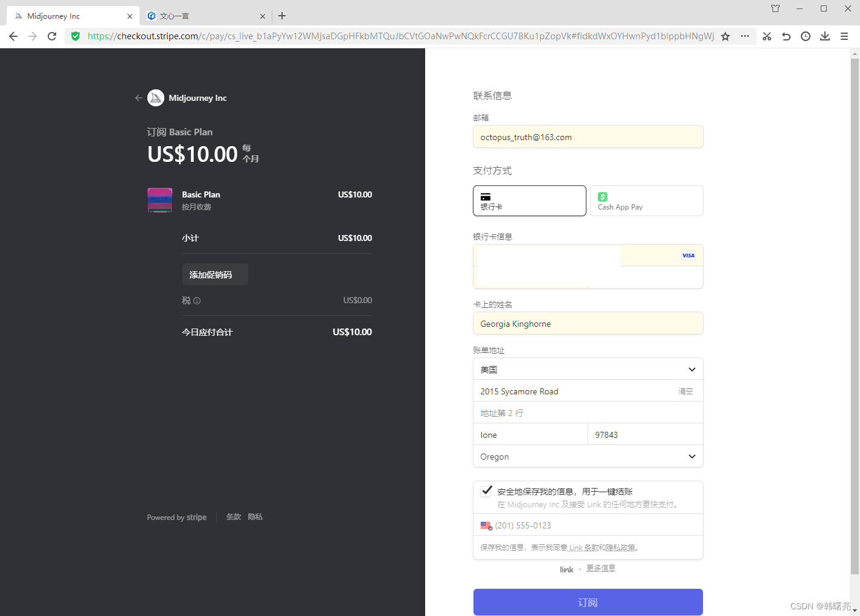Open the 隐私 privacy link
The width and height of the screenshot is (860, 616).
pyautogui.click(x=255, y=517)
